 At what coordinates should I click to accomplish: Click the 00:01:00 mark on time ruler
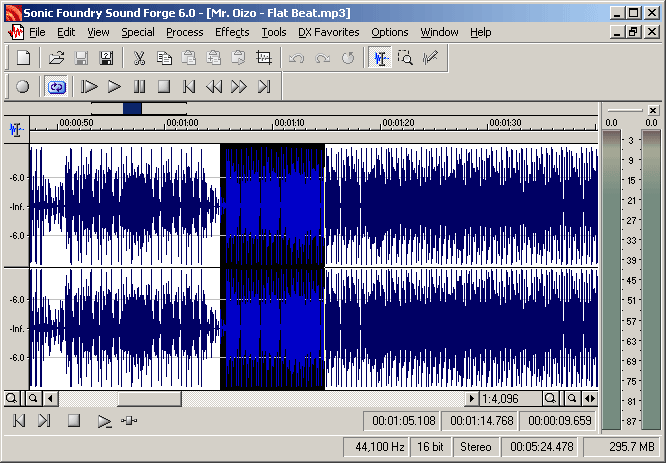[x=182, y=123]
